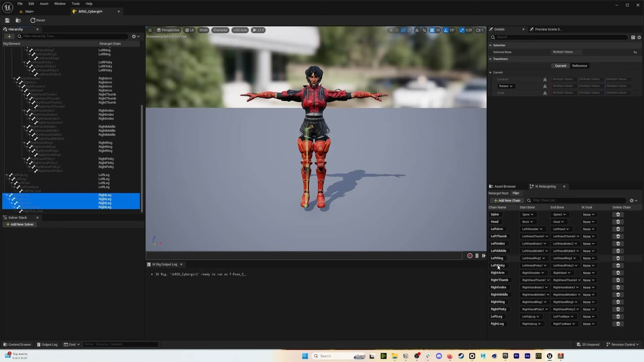Open the Tools menu
This screenshot has width=644, height=362.
click(x=75, y=4)
